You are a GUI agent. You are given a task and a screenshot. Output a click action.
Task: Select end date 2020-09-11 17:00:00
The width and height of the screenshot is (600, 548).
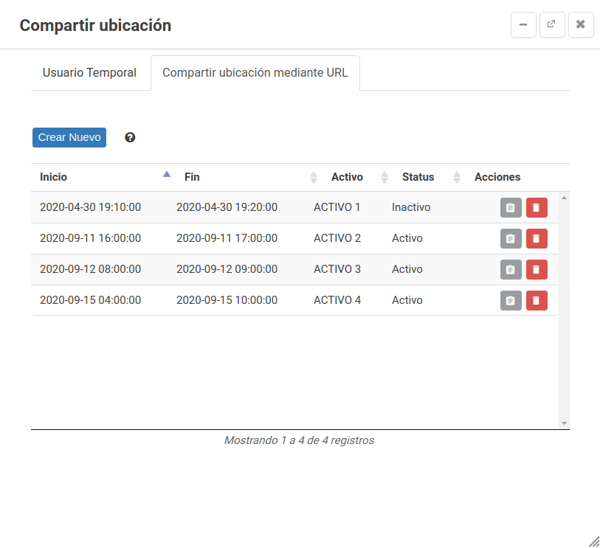227,238
